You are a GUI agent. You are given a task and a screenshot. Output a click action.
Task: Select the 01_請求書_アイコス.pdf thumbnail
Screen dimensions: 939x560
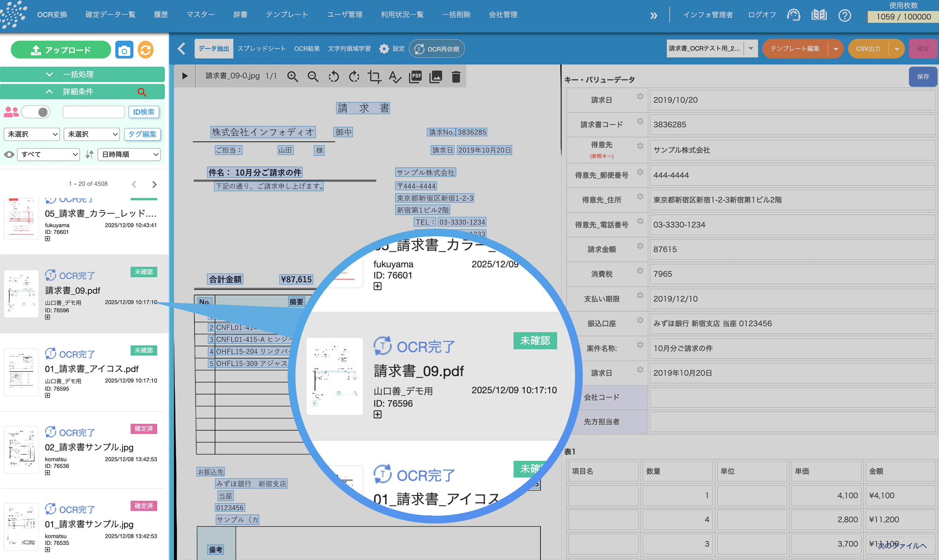tap(21, 371)
